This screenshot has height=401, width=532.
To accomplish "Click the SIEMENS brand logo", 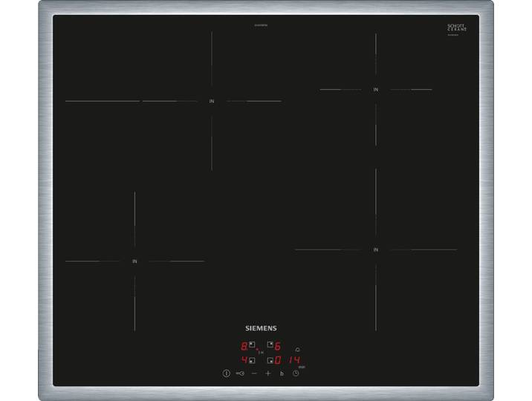I will click(261, 328).
